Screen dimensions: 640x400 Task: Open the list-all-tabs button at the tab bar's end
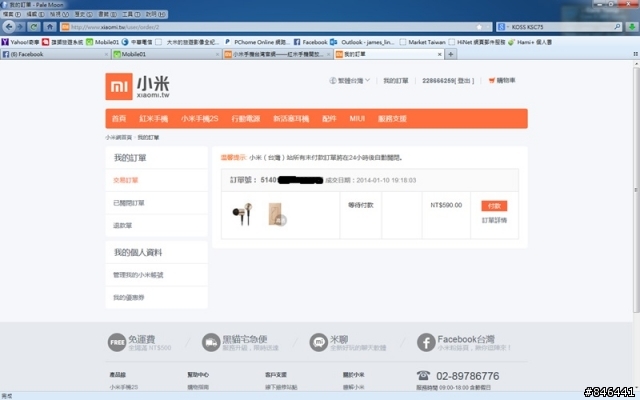pyautogui.click(x=636, y=54)
